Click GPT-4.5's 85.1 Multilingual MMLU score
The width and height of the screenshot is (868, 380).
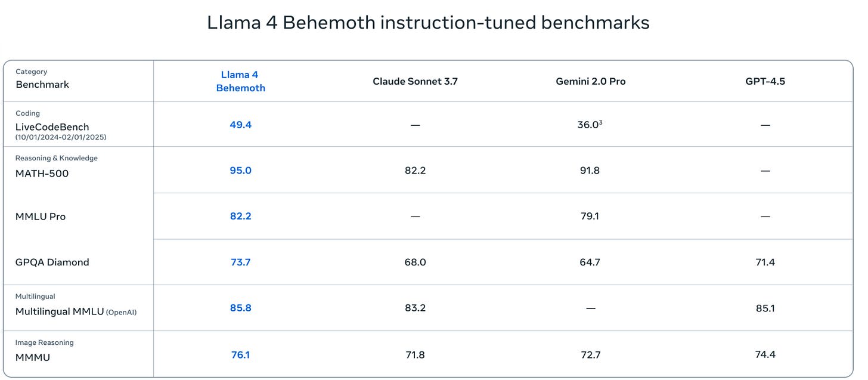coord(765,308)
